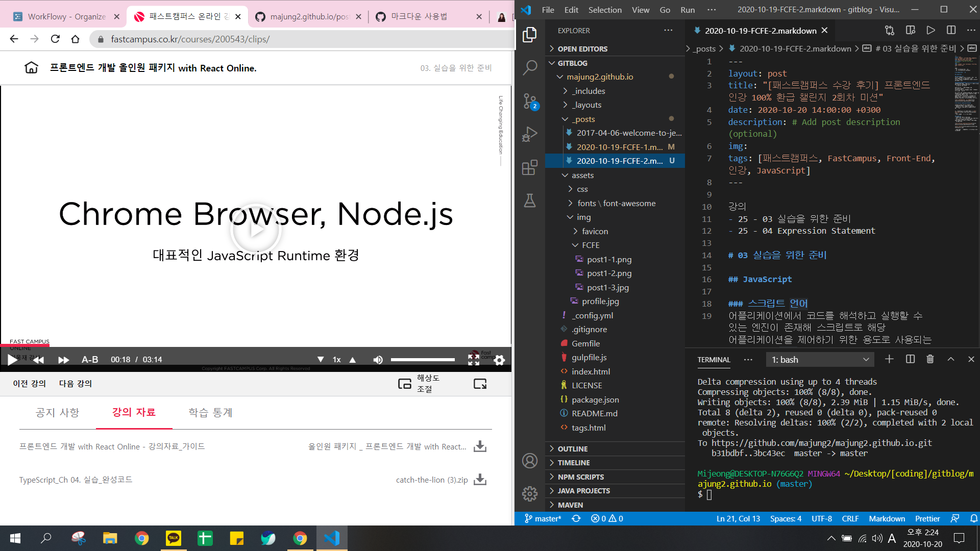Select the 학습 통계 tab
980x551 pixels.
tap(210, 412)
